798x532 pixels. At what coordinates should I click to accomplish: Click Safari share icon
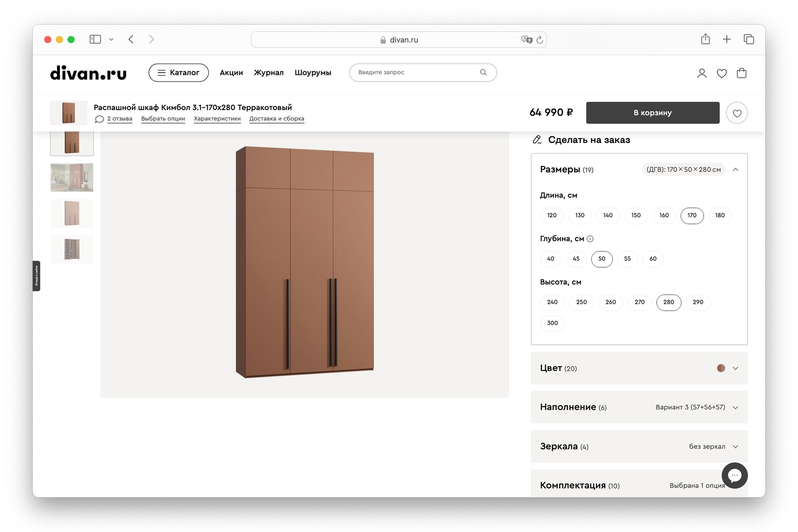click(x=705, y=39)
